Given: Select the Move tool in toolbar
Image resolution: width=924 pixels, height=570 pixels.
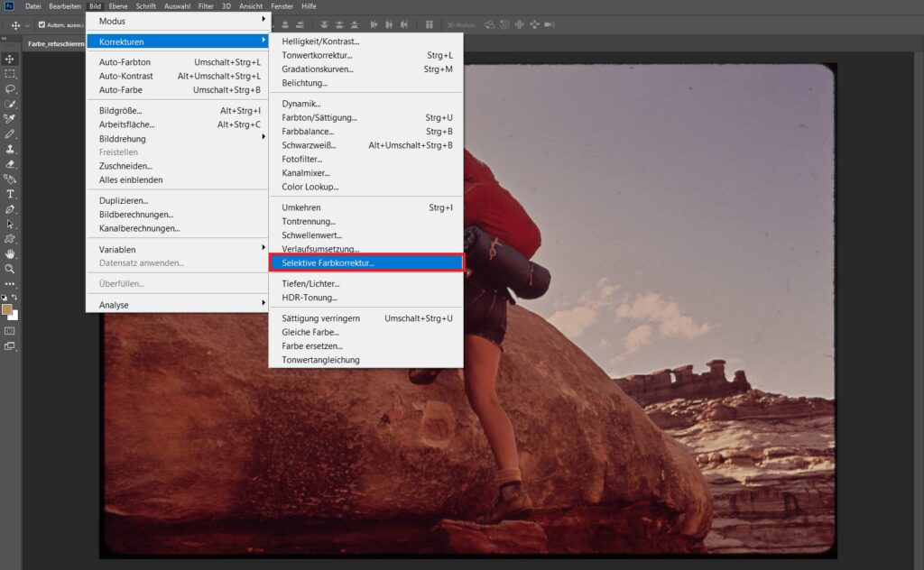Looking at the screenshot, I should pos(10,59).
